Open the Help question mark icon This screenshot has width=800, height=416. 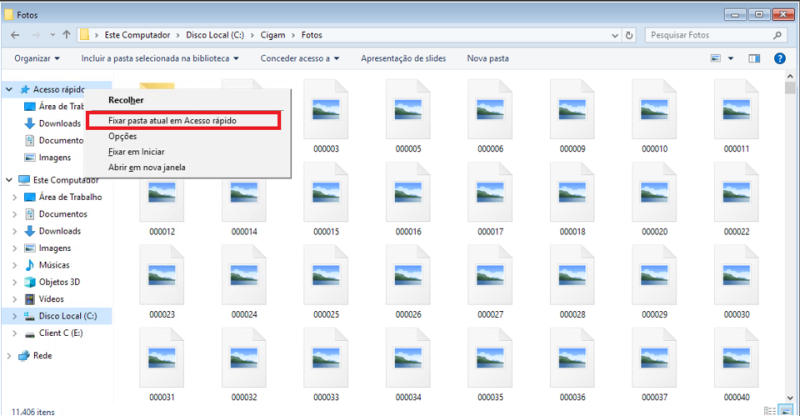click(780, 58)
